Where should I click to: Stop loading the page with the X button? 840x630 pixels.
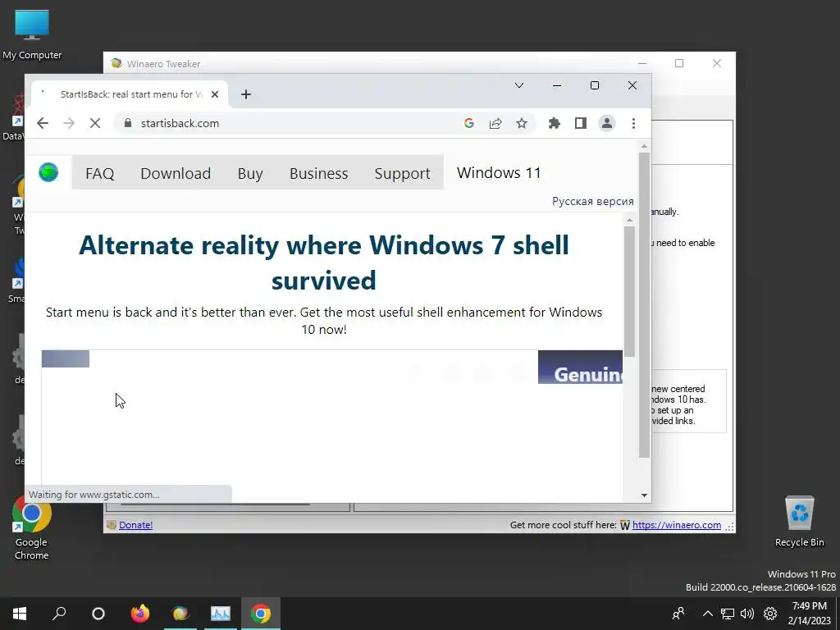[95, 123]
